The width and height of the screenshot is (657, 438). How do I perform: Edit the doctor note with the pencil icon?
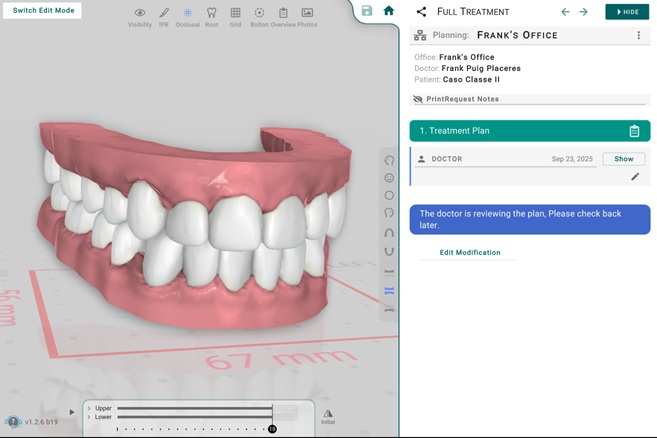(x=635, y=177)
